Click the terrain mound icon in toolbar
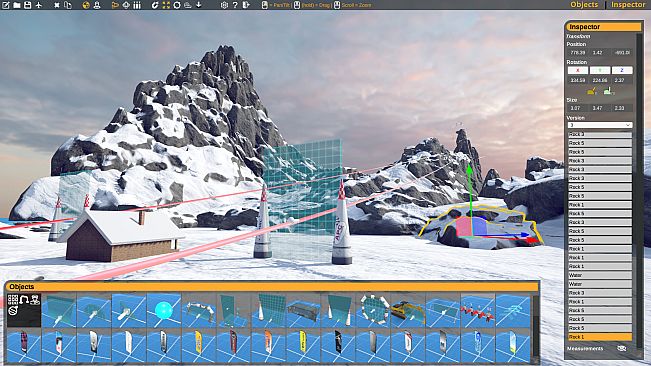This screenshot has height=366, width=651. click(x=188, y=5)
